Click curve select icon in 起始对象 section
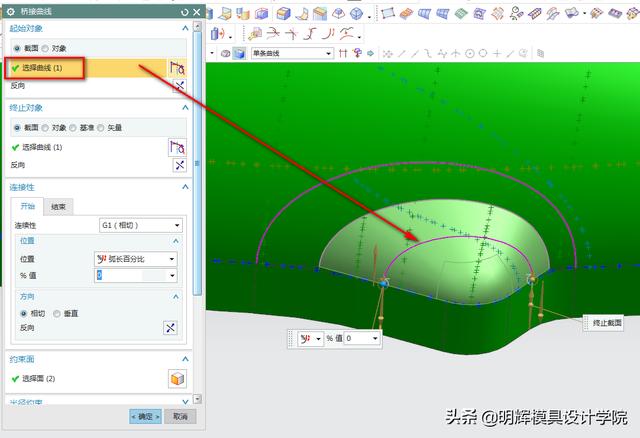The width and height of the screenshot is (640, 438). click(177, 68)
